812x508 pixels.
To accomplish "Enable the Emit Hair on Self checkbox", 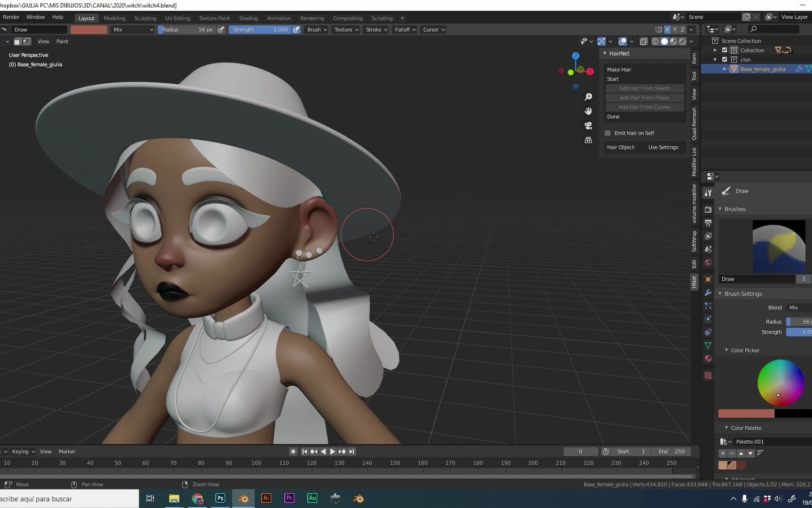I will (x=608, y=133).
